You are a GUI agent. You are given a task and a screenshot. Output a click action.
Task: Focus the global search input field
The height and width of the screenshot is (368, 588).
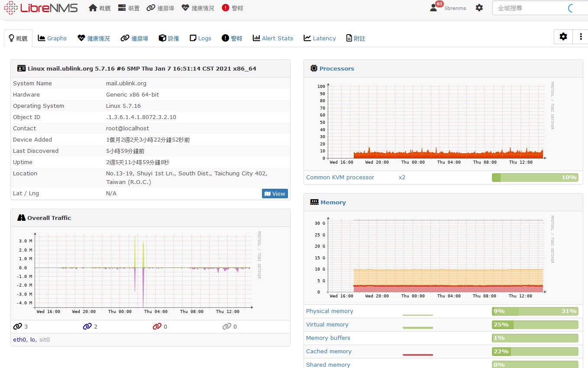530,8
